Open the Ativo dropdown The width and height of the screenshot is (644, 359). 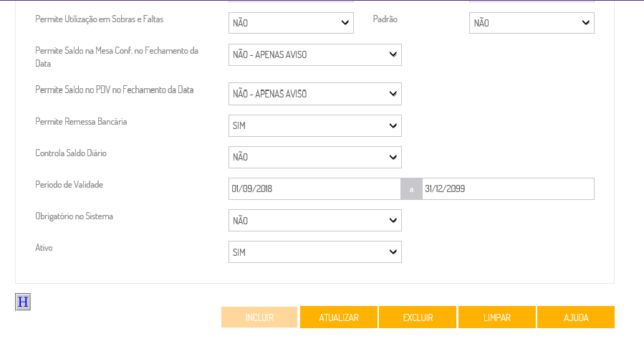(314, 252)
